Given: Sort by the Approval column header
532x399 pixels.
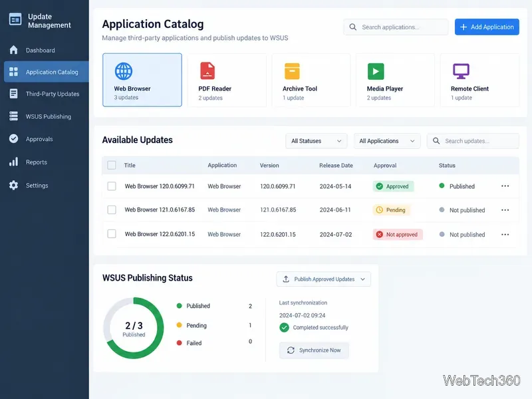Looking at the screenshot, I should pos(385,165).
